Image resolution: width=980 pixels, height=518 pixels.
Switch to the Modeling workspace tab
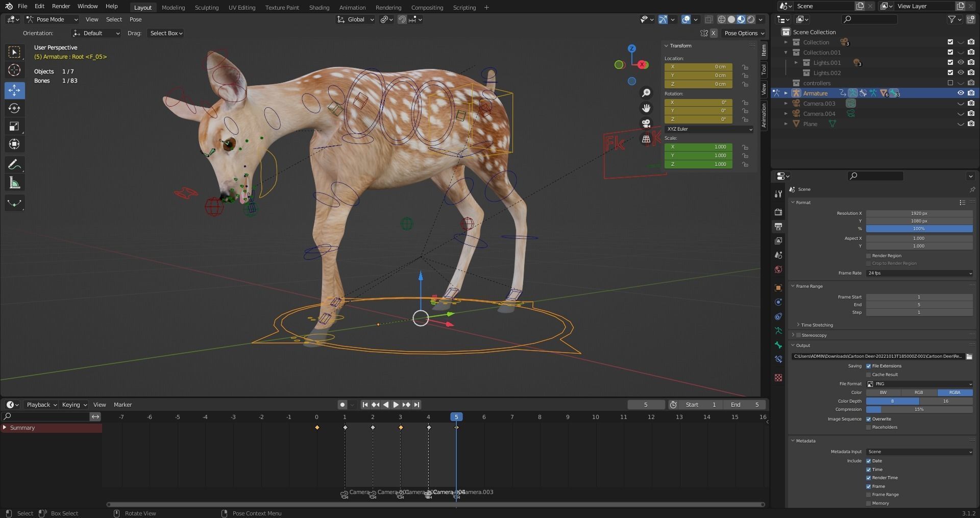tap(173, 8)
